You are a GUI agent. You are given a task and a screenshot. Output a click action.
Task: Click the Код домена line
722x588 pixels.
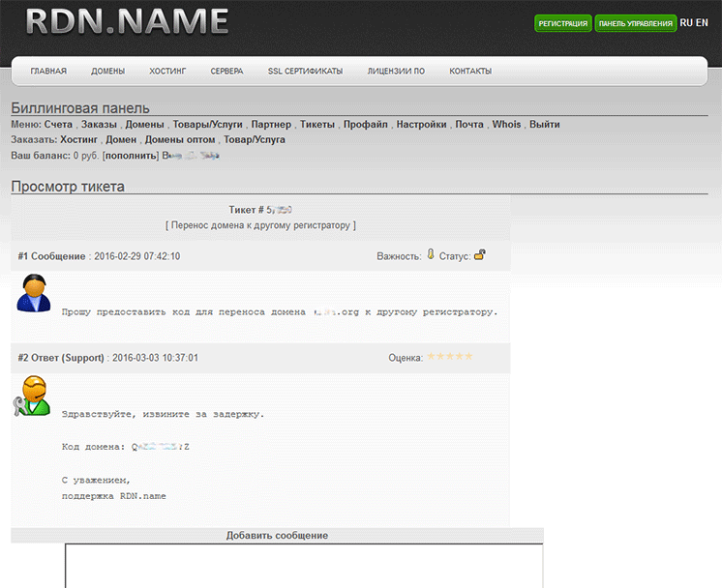pos(125,447)
